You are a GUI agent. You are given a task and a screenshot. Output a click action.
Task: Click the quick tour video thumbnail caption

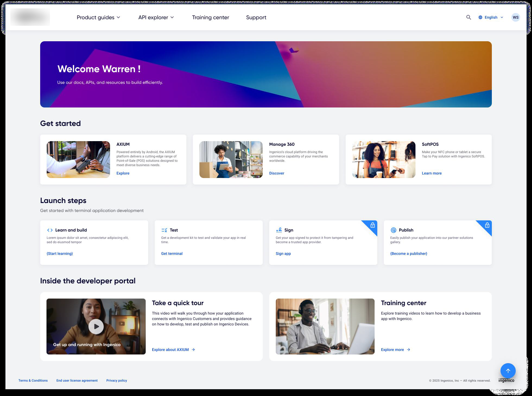pos(87,344)
